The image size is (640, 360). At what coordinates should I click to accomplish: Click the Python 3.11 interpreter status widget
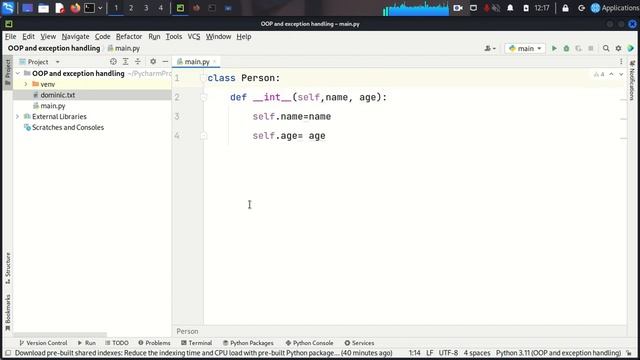558,353
